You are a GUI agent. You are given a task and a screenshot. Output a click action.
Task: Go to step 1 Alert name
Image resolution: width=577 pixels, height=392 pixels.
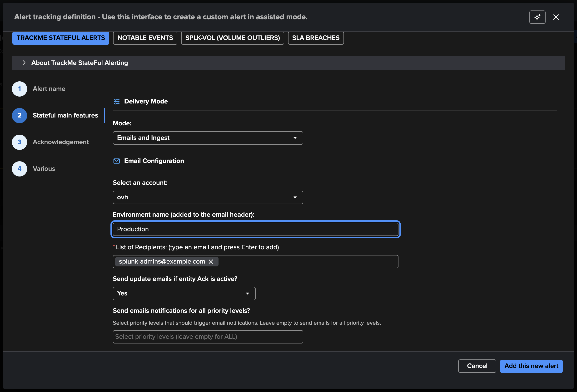click(x=39, y=89)
